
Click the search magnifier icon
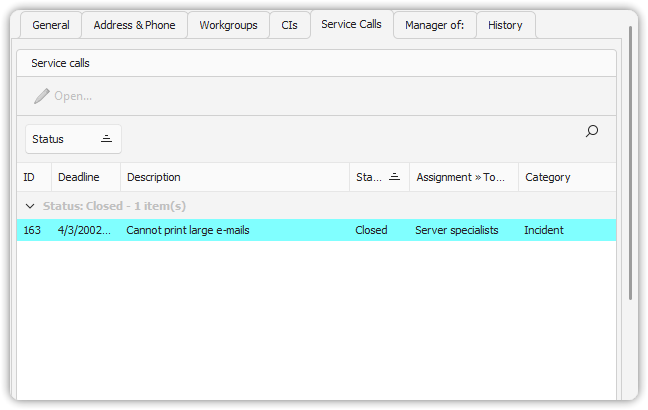coord(591,131)
